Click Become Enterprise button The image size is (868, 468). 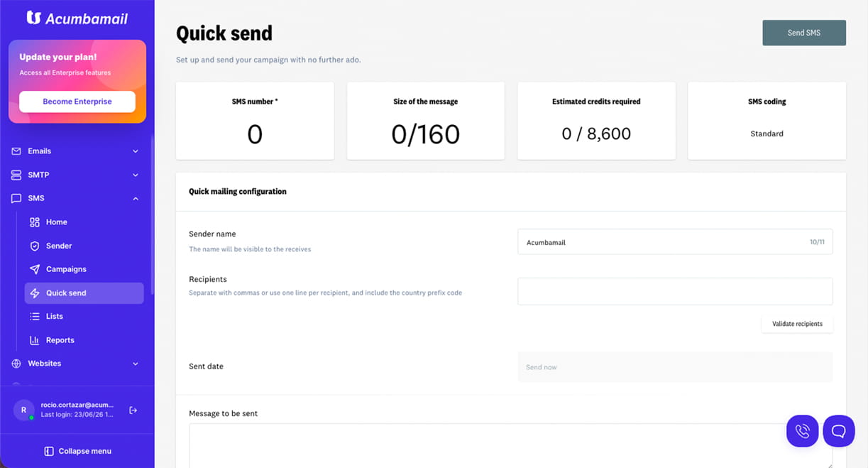(x=77, y=102)
